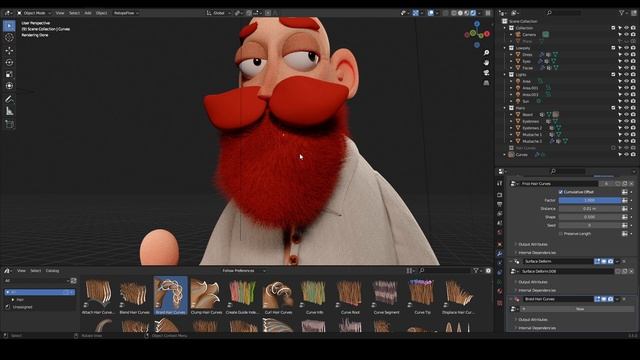Activate the Scale tool
Screen dimensions: 640x360
click(9, 74)
